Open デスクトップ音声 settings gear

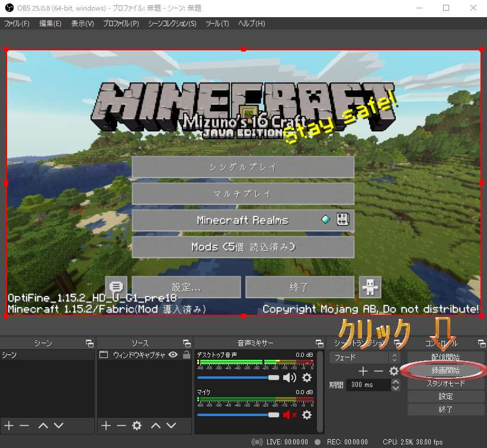pyautogui.click(x=306, y=378)
